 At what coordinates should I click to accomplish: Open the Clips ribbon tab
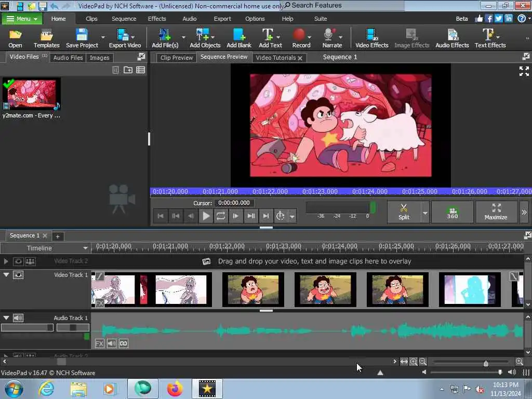point(91,19)
